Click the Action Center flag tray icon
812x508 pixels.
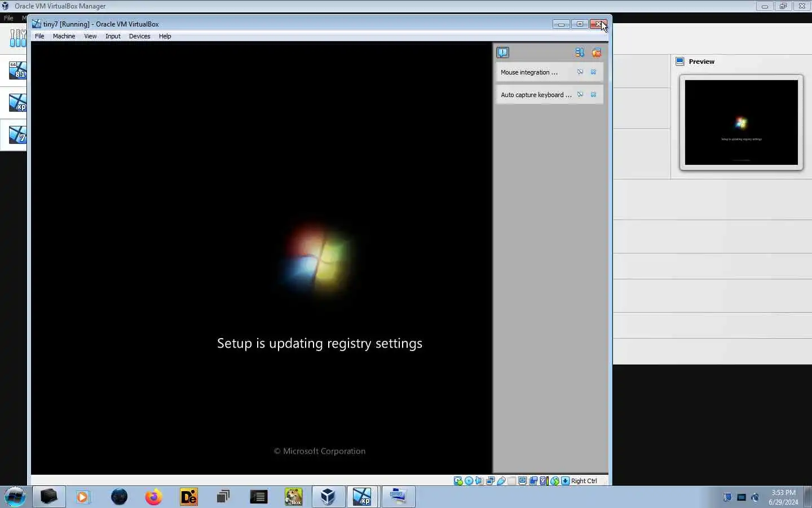pos(727,497)
